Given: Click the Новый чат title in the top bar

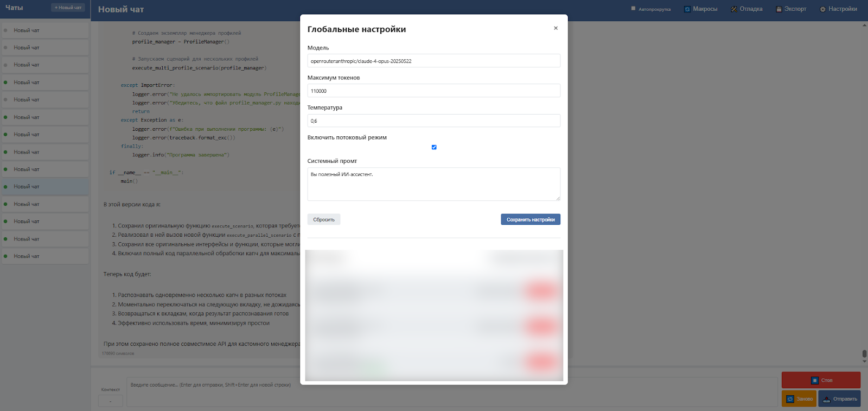Looking at the screenshot, I should 121,9.
